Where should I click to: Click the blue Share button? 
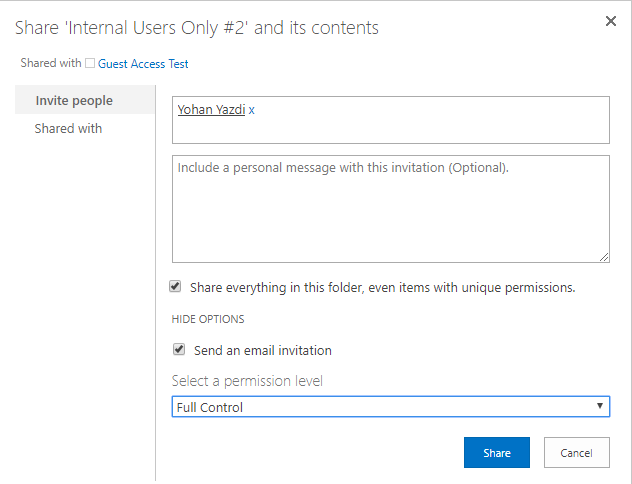tap(497, 453)
